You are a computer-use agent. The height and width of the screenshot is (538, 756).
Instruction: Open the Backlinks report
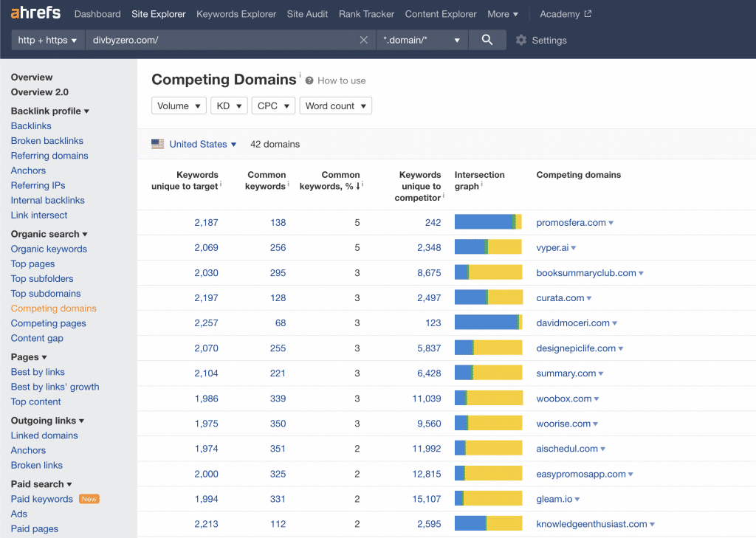tap(31, 125)
